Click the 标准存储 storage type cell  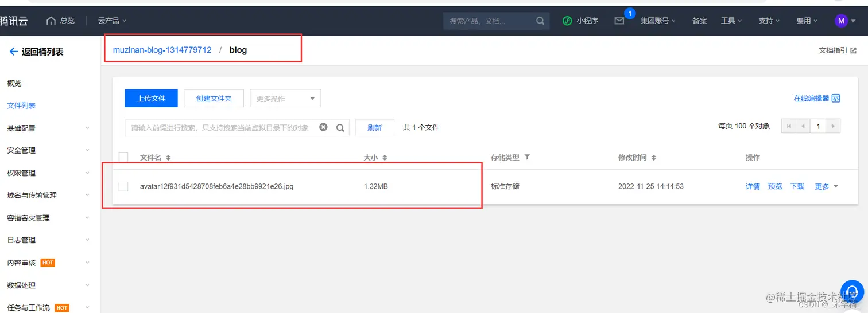505,186
